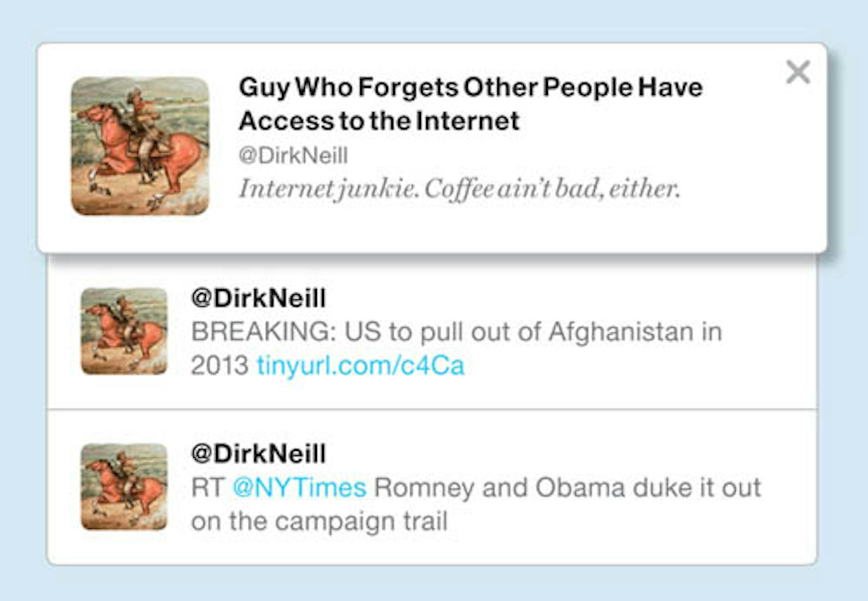Click the avatar beside the Afghanistan tweet

[x=124, y=331]
